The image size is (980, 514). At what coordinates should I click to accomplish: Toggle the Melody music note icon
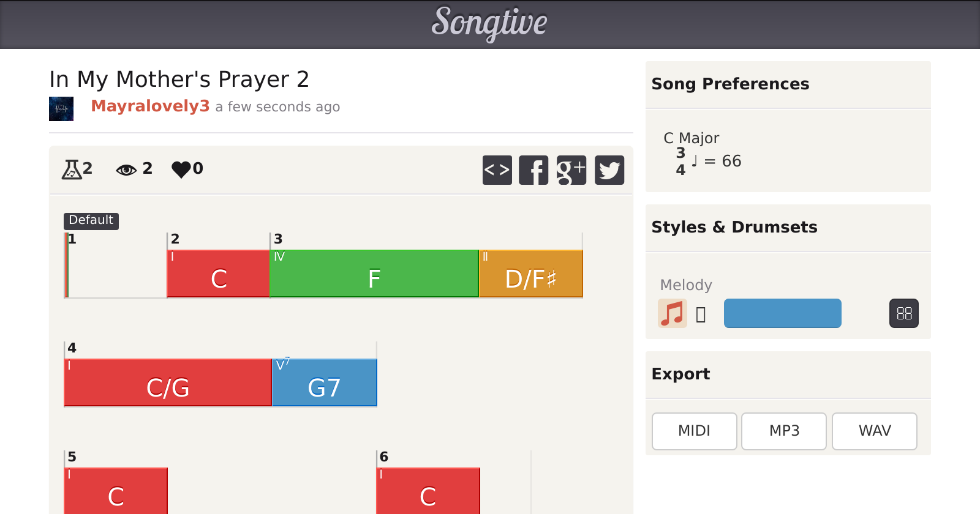(x=672, y=313)
